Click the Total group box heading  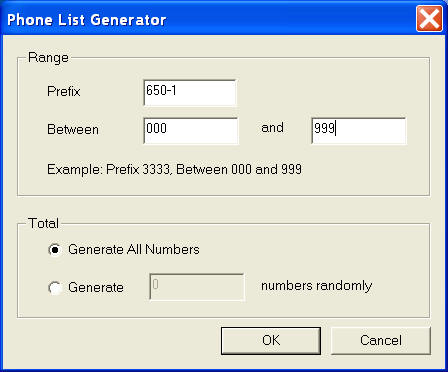(44, 223)
